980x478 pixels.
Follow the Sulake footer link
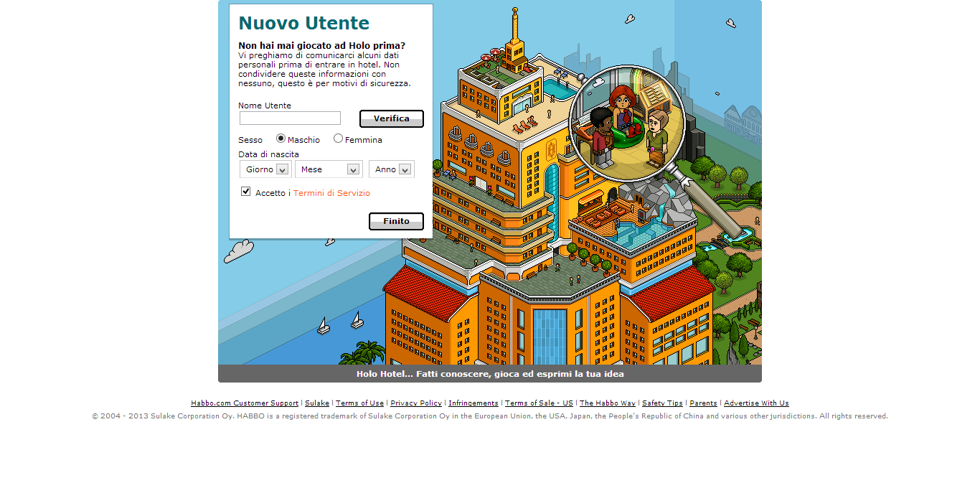point(317,403)
